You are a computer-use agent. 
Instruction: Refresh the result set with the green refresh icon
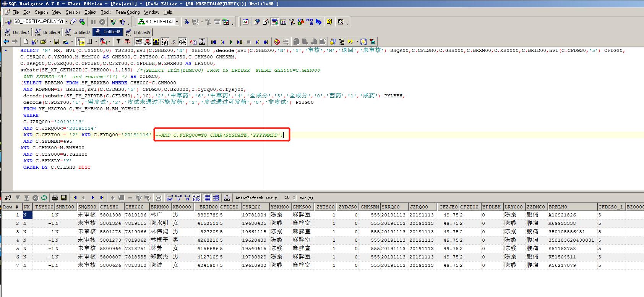(44, 198)
